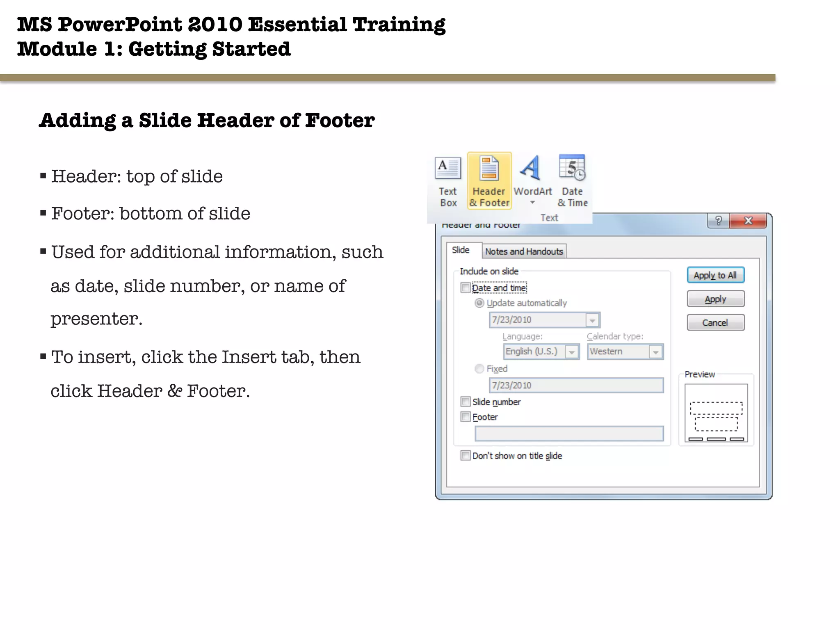The image size is (840, 630).
Task: Click the dialog help question mark
Action: [x=718, y=221]
